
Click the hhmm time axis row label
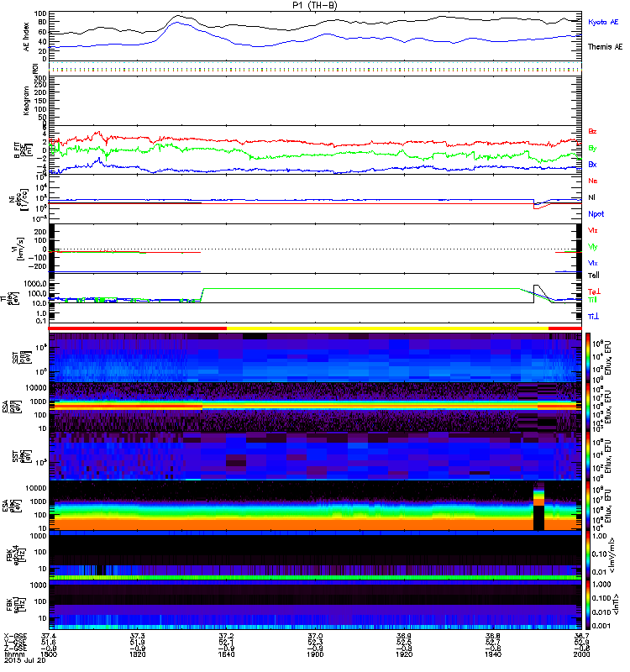[x=13, y=654]
